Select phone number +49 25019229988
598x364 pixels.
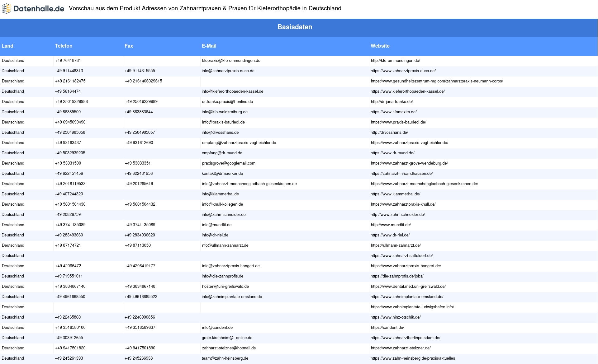tap(71, 102)
